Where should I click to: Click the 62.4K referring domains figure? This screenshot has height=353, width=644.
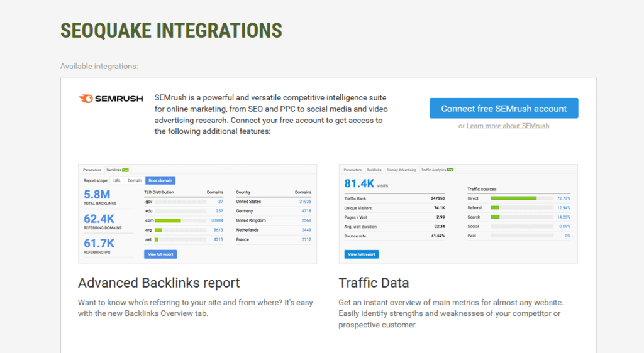click(x=99, y=219)
